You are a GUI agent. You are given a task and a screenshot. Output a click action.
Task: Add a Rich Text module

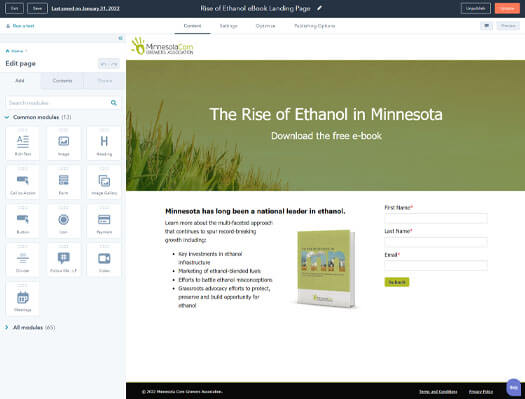[x=23, y=144]
